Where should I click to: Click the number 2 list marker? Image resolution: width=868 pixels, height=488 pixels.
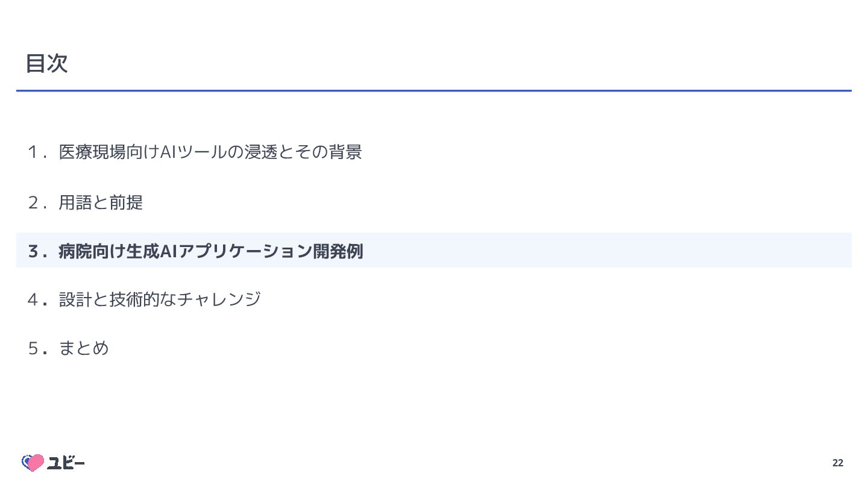(x=33, y=202)
